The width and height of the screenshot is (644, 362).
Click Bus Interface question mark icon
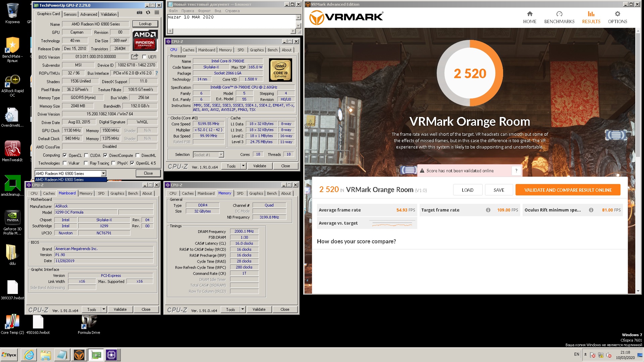pos(157,73)
